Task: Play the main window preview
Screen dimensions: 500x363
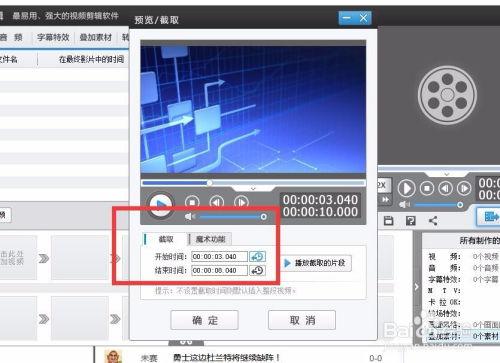Action: coord(406,189)
